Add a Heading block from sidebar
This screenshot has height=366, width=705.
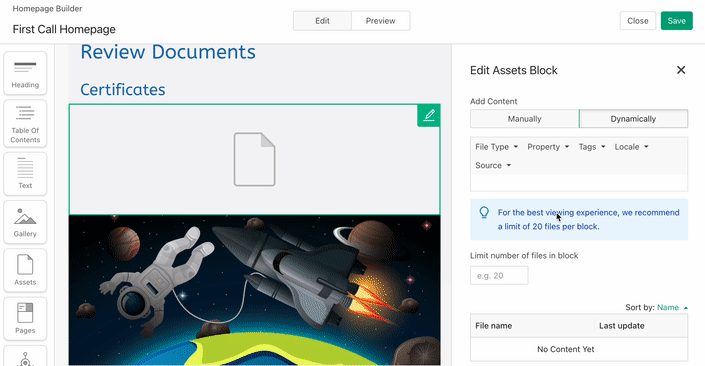25,73
